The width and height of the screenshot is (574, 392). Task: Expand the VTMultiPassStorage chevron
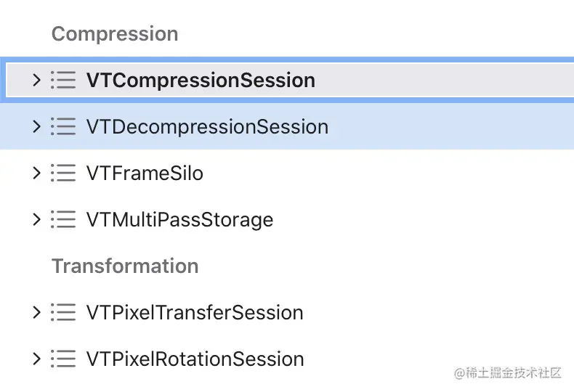[x=36, y=219]
